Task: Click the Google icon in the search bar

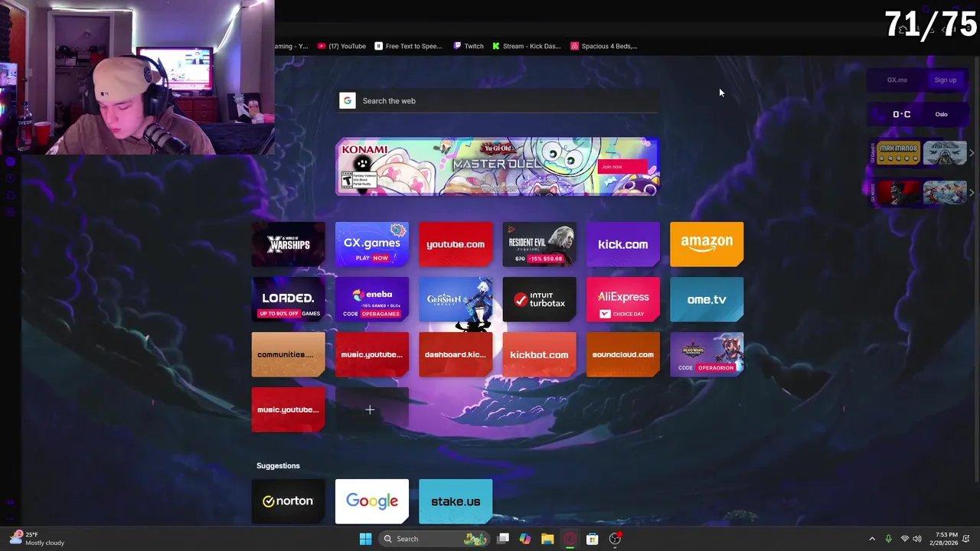Action: [x=348, y=100]
